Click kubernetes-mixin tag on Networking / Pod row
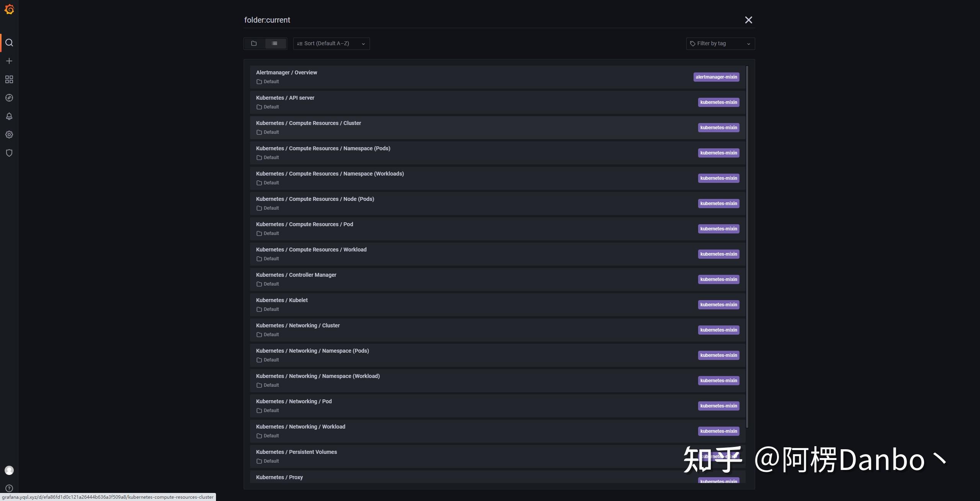 pyautogui.click(x=718, y=406)
